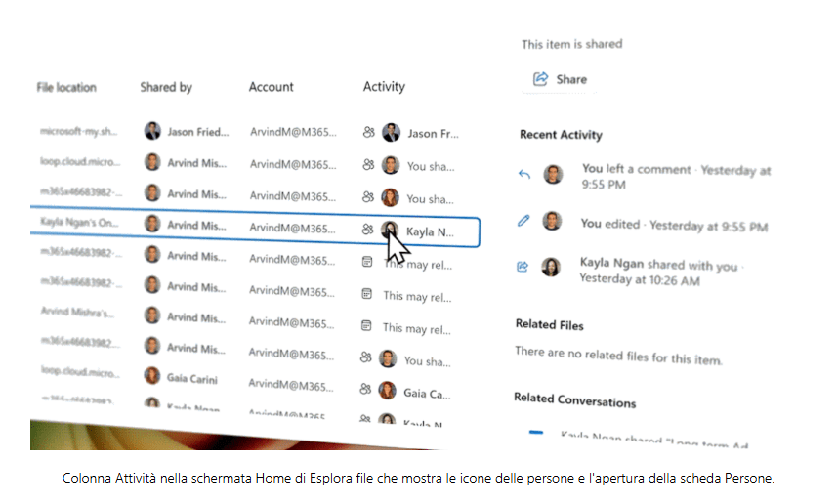Viewport: 837px width, 504px height.
Task: Click Kayla N... avatar in the highlighted row
Action: click(391, 231)
